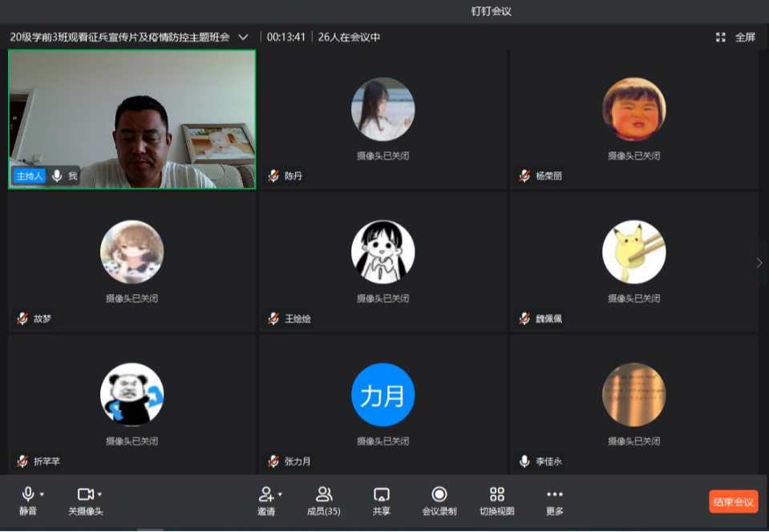Toggle the 关摄像头 camera button
Image resolution: width=769 pixels, height=532 pixels.
pos(85,494)
